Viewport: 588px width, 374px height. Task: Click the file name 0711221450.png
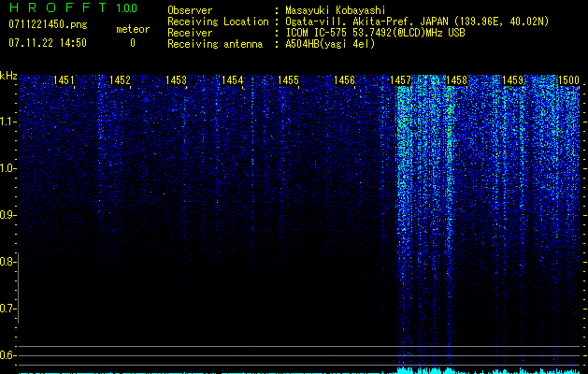coord(48,24)
